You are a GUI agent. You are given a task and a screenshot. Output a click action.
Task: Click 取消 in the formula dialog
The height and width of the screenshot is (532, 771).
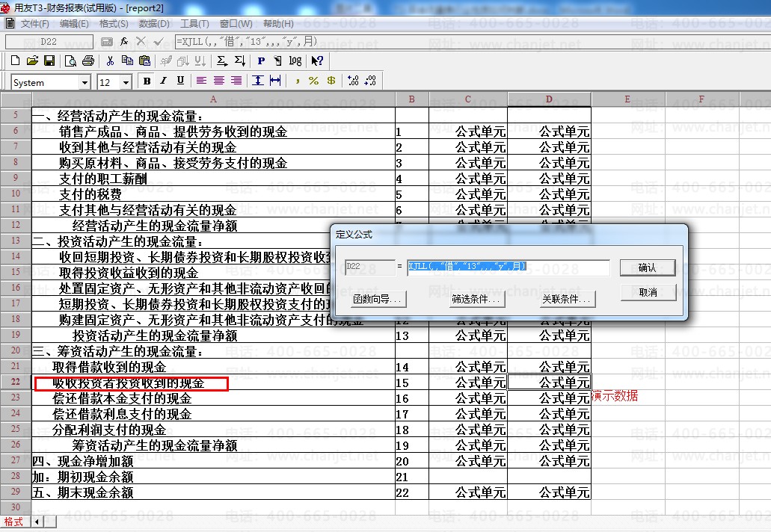tap(648, 292)
